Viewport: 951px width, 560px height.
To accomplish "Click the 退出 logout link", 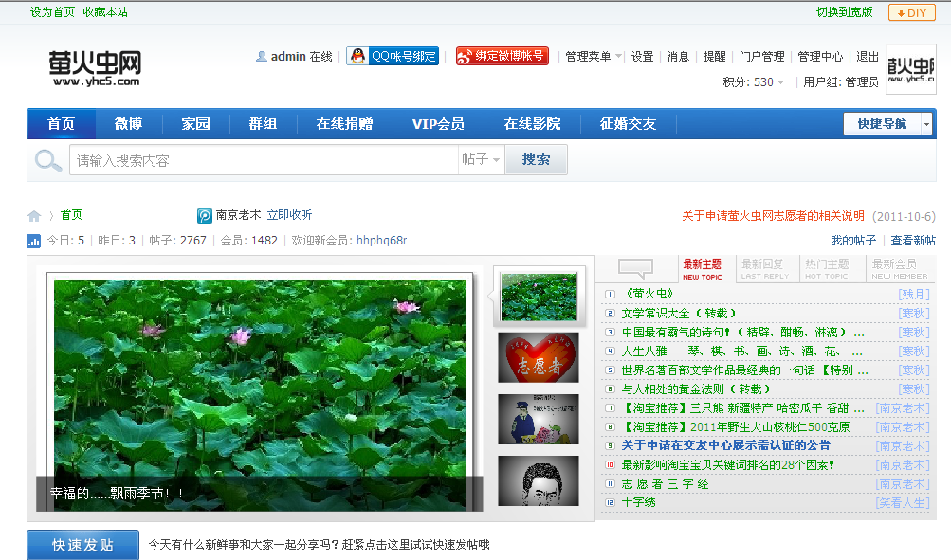I will tap(868, 56).
